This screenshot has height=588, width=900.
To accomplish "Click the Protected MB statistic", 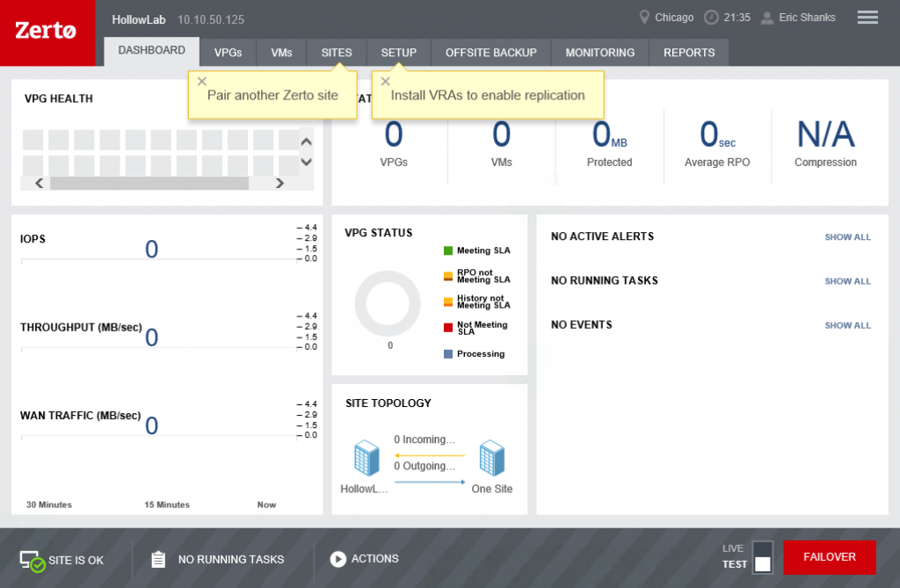I will point(610,143).
